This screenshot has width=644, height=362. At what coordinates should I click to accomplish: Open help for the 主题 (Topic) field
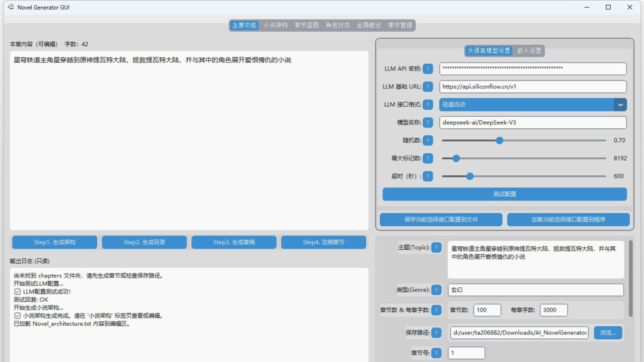(x=436, y=248)
